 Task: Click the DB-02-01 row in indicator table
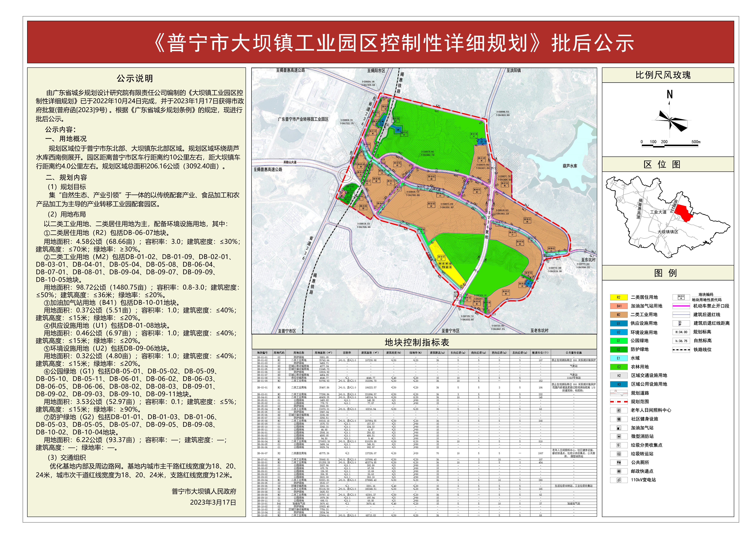pyautogui.click(x=424, y=387)
